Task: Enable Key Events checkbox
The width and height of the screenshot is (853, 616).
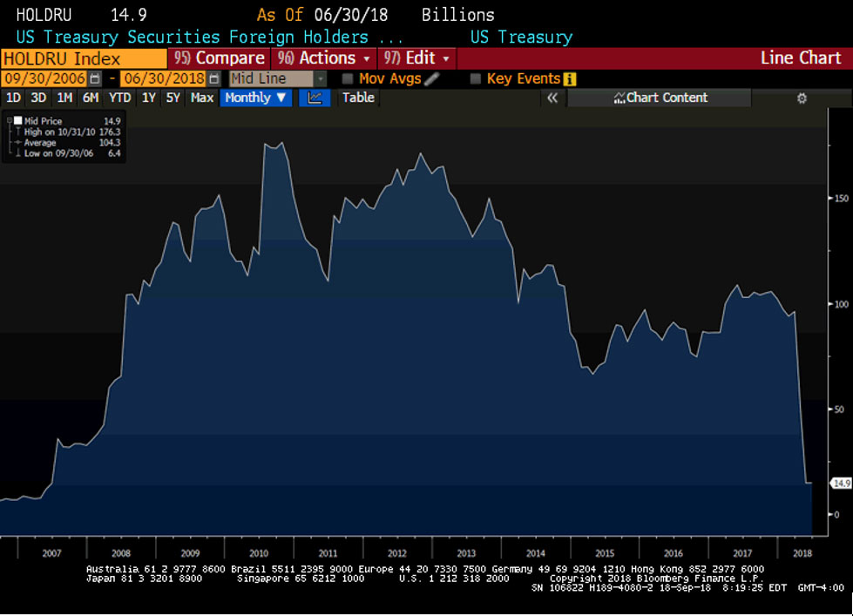Action: [x=476, y=79]
